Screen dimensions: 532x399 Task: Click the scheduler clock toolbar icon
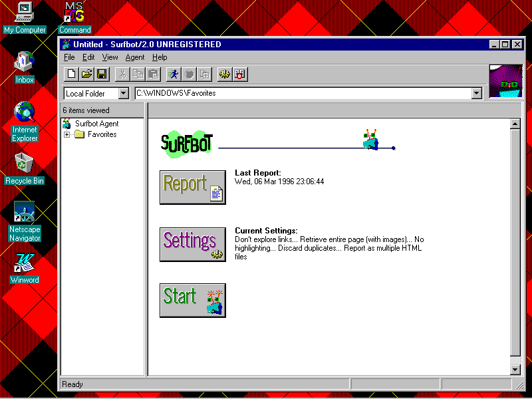pyautogui.click(x=240, y=74)
